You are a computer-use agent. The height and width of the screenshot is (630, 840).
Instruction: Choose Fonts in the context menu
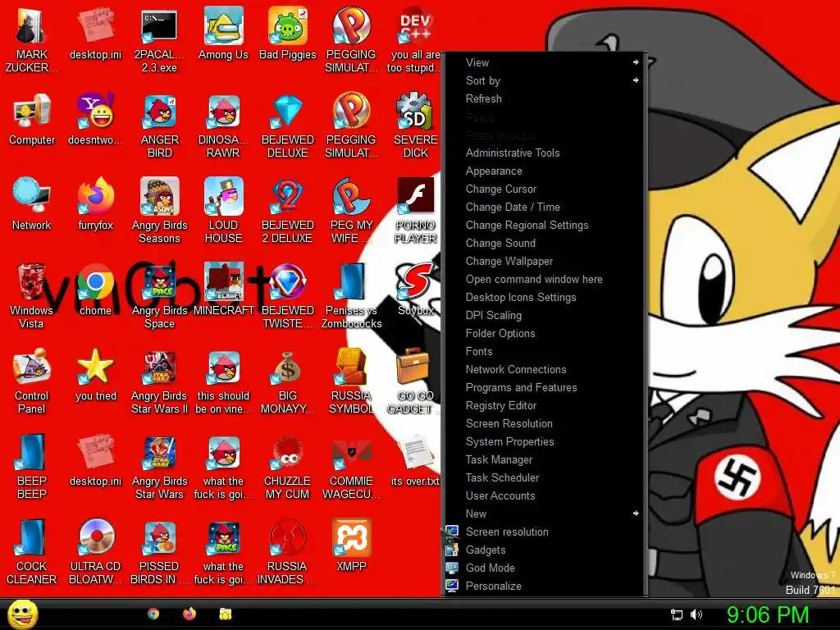click(x=544, y=351)
